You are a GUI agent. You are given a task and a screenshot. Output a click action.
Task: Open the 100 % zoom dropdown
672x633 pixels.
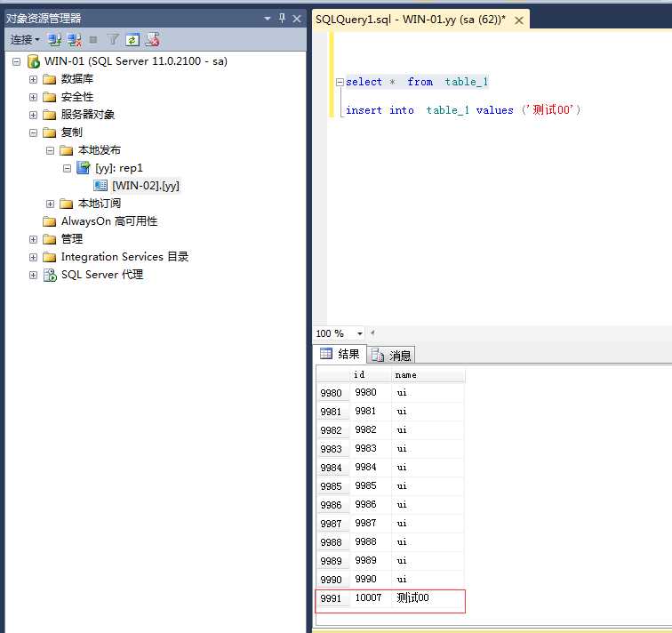360,333
